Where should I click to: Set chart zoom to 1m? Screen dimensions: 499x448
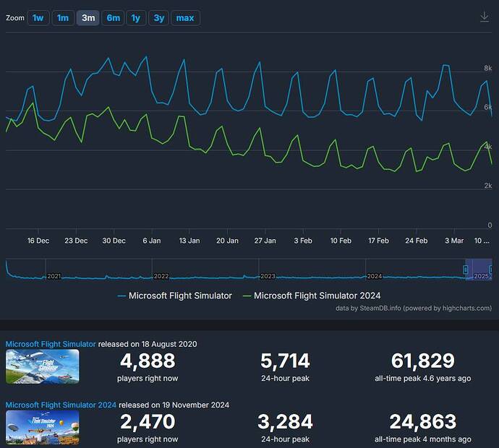tap(63, 18)
